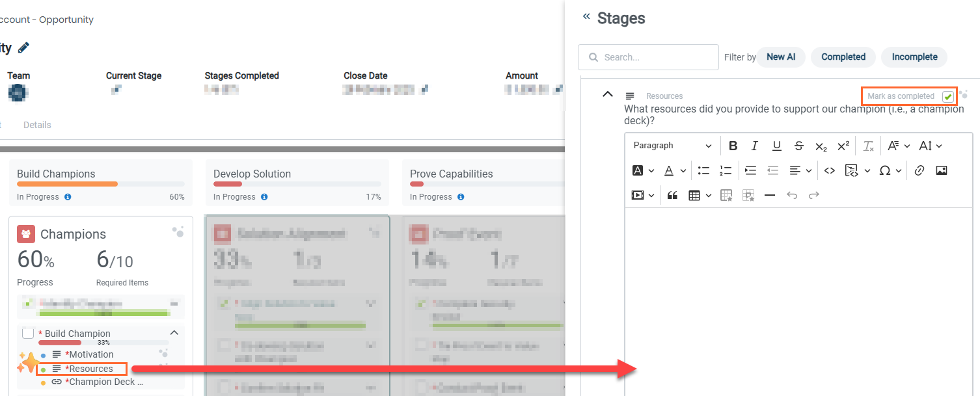Toggle the underline formatting option

tap(776, 146)
